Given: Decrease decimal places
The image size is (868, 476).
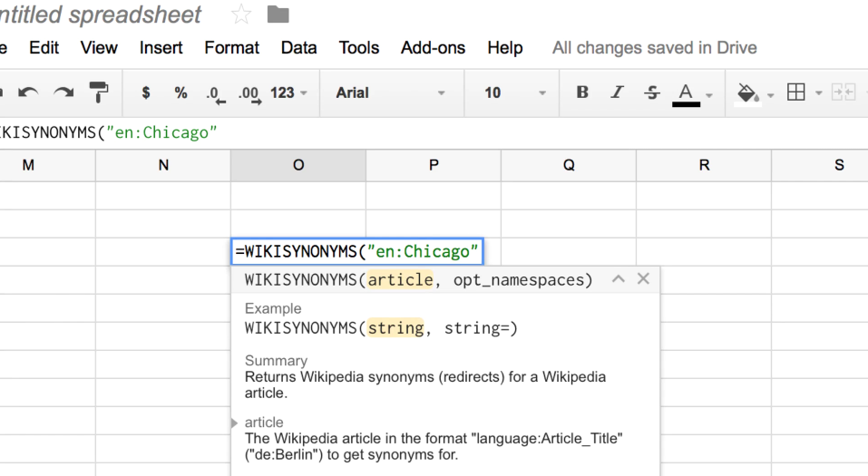Looking at the screenshot, I should [x=215, y=93].
